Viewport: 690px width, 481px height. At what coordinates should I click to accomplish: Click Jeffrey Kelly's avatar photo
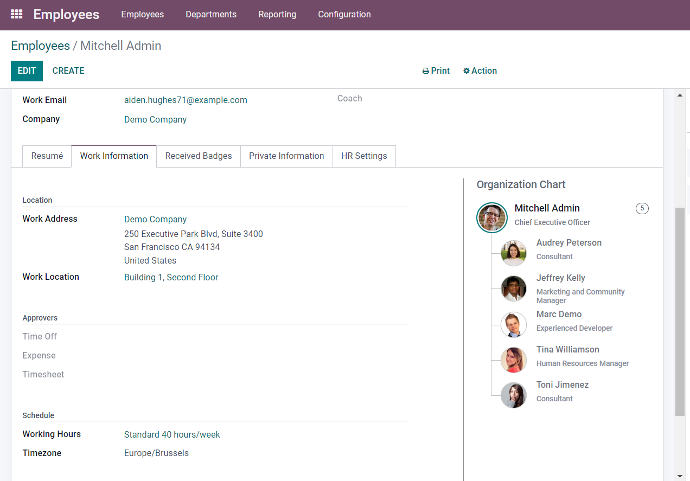tap(514, 288)
